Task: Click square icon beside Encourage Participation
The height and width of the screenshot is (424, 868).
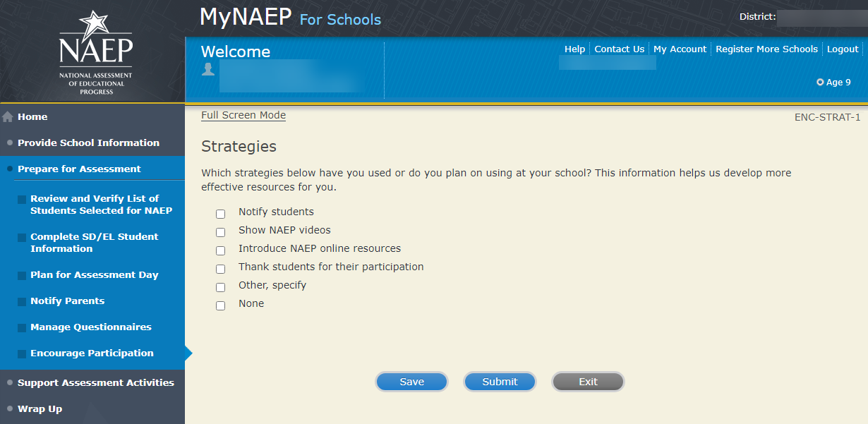Action: click(x=22, y=354)
